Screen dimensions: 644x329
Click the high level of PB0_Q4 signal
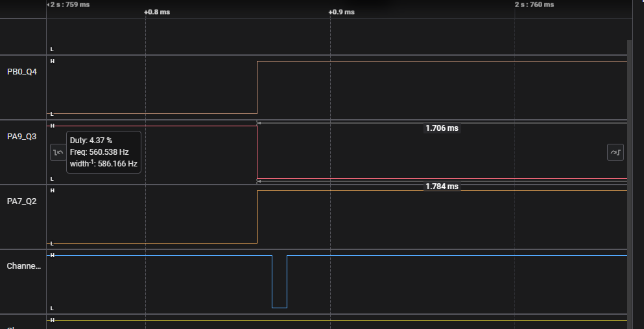coord(441,62)
